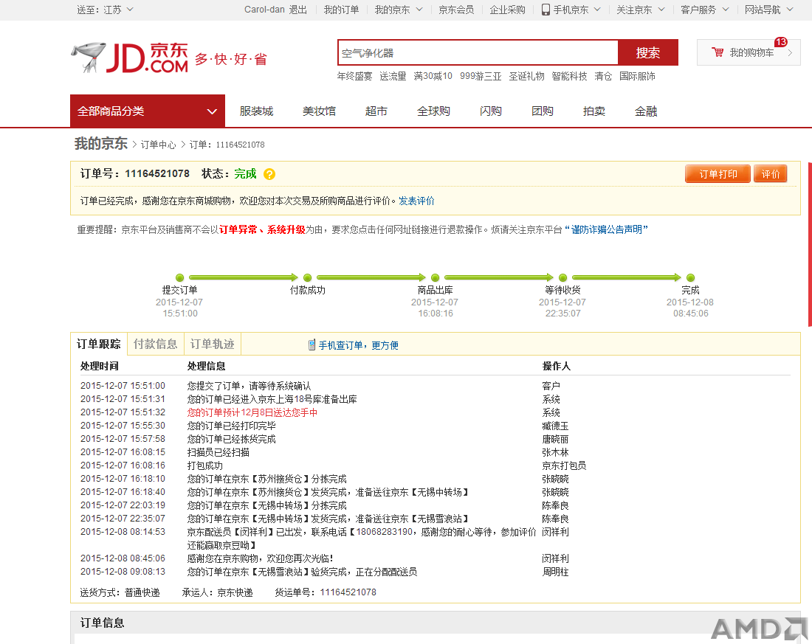Open the 谨防诈骗公告声明 link
Screen dimensions: 812x644
[606, 229]
